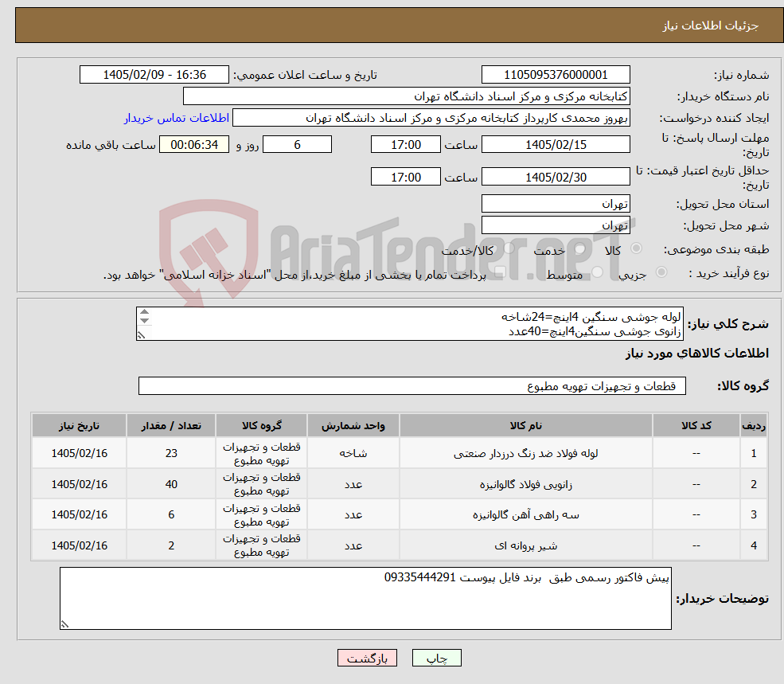
Task: Click the شهر محل تحویل field
Action: (x=556, y=225)
